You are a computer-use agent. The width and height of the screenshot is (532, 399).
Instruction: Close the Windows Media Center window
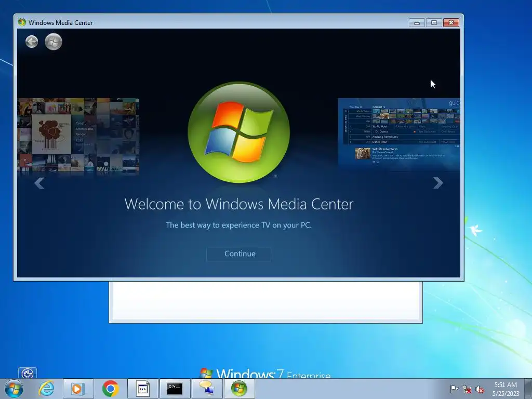coord(451,23)
